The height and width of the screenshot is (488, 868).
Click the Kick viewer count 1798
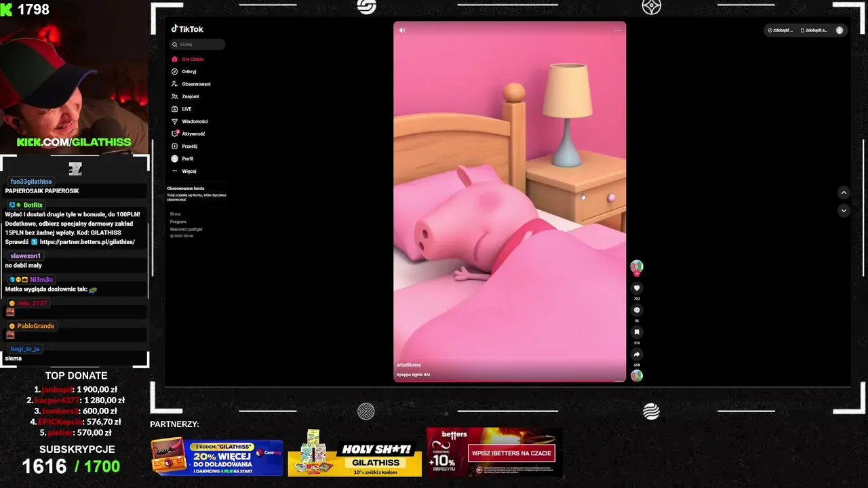[x=33, y=9]
